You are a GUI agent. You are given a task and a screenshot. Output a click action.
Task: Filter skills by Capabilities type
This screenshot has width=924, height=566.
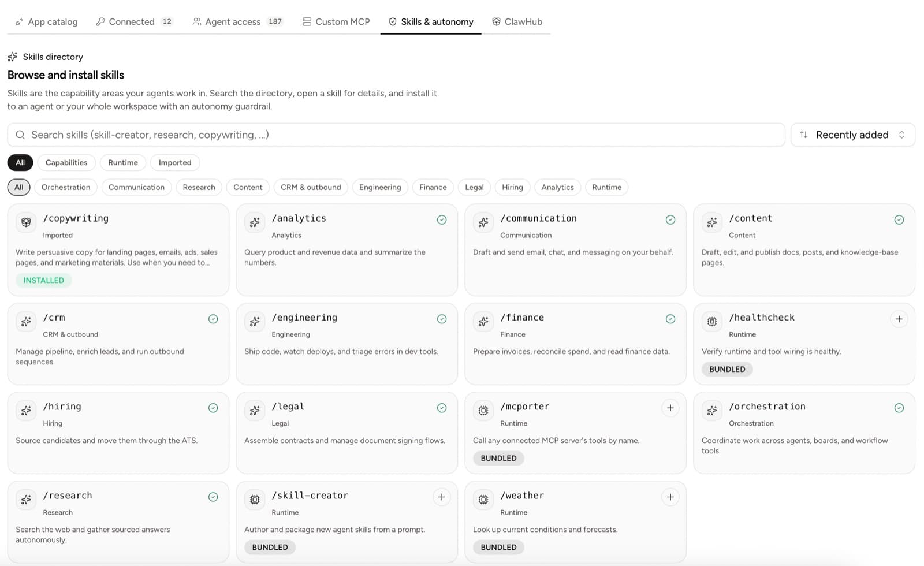(66, 162)
